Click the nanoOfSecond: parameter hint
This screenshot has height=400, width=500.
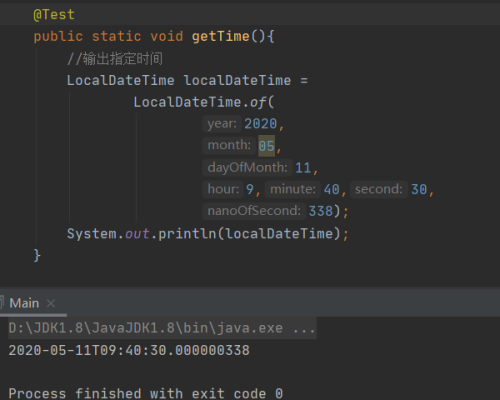point(254,211)
